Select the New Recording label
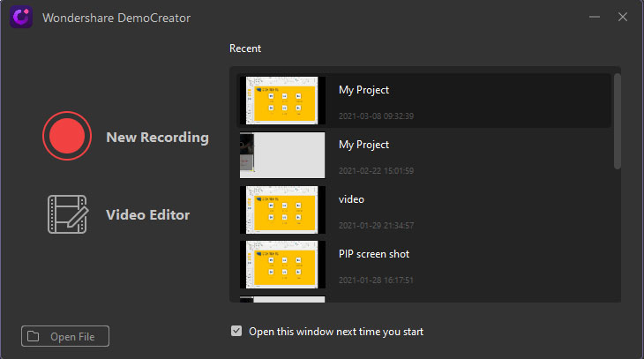 tap(157, 138)
